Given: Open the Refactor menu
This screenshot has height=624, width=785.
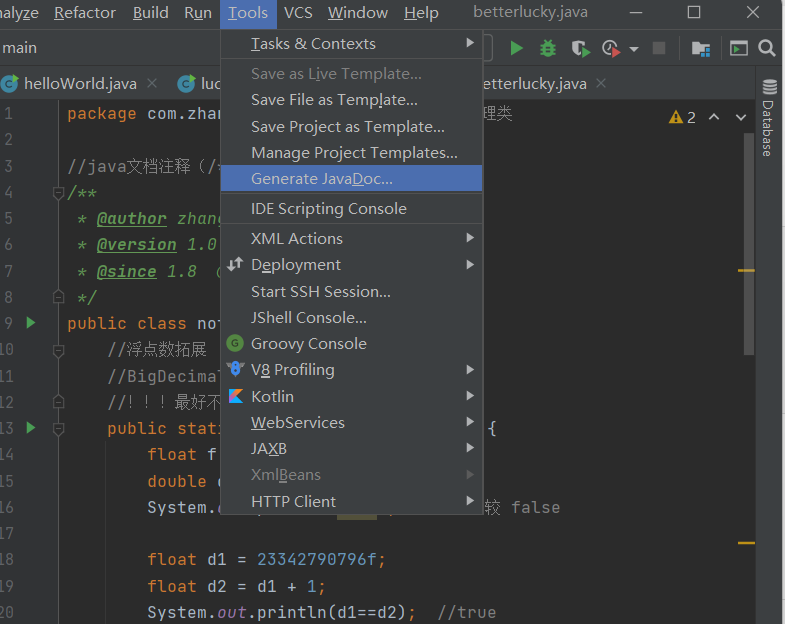Looking at the screenshot, I should (x=85, y=13).
